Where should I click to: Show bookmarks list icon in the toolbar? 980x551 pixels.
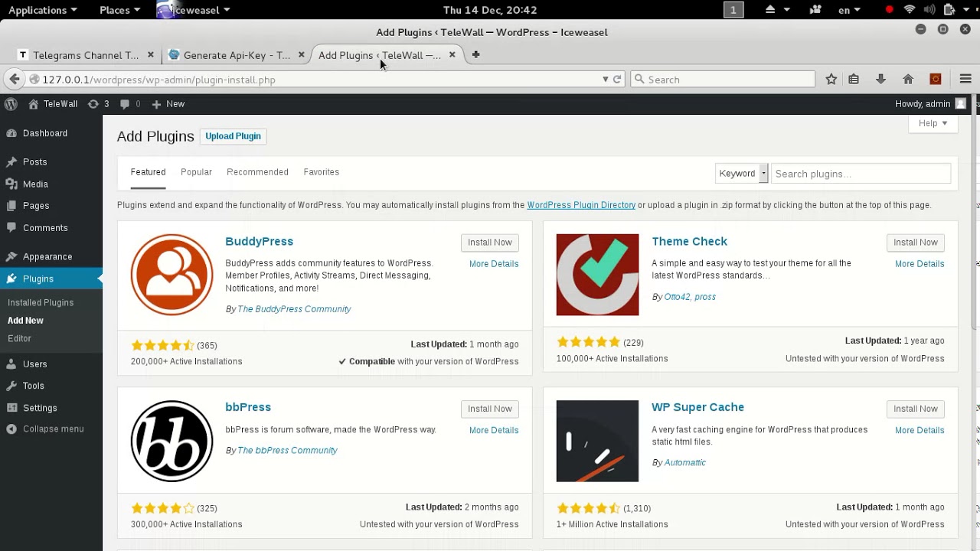(854, 79)
